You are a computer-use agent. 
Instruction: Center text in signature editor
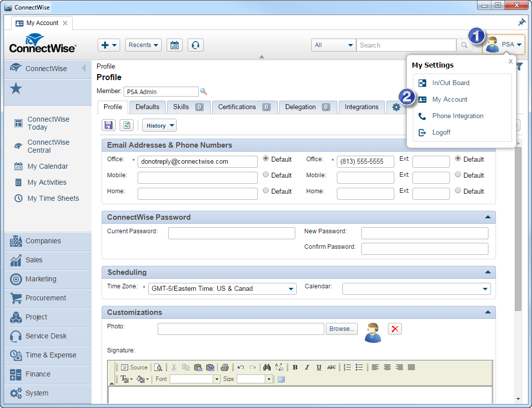[387, 367]
